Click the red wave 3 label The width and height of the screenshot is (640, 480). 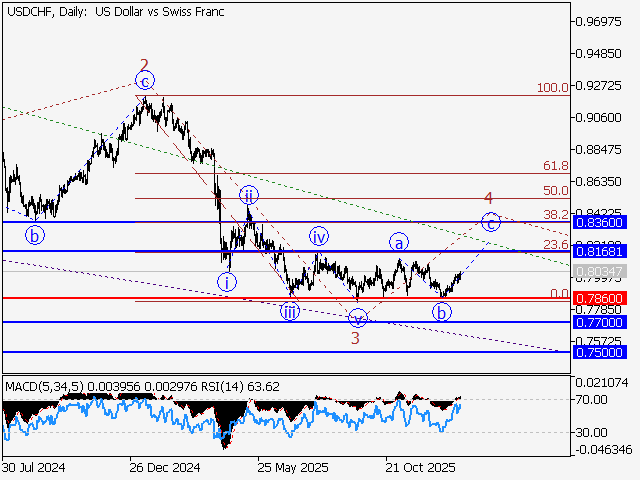point(354,338)
